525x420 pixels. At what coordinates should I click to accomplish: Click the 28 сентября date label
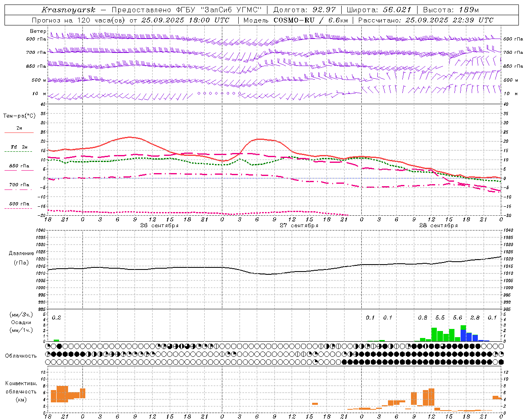tap(438, 226)
